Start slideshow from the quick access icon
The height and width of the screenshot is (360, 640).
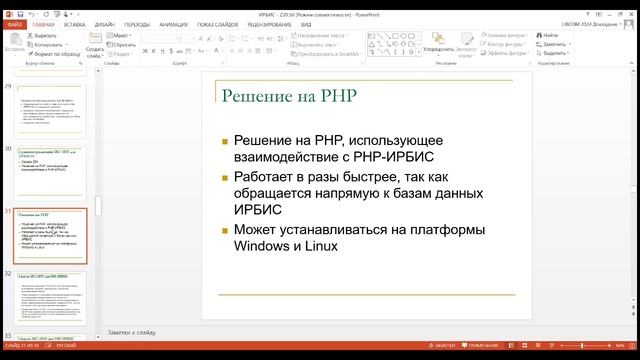57,14
